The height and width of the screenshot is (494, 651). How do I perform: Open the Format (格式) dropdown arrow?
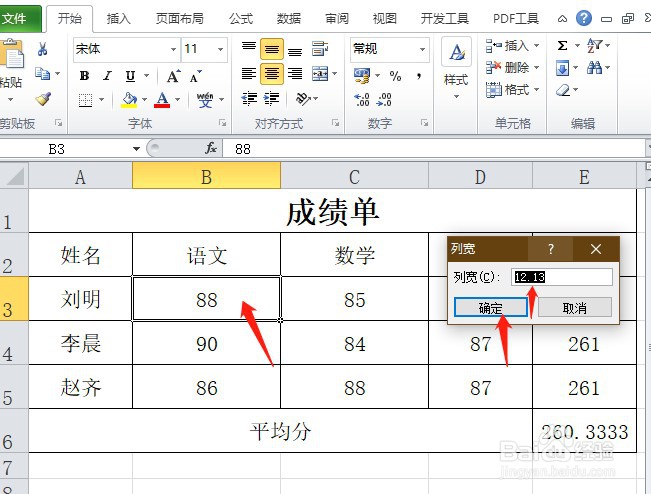click(x=536, y=90)
